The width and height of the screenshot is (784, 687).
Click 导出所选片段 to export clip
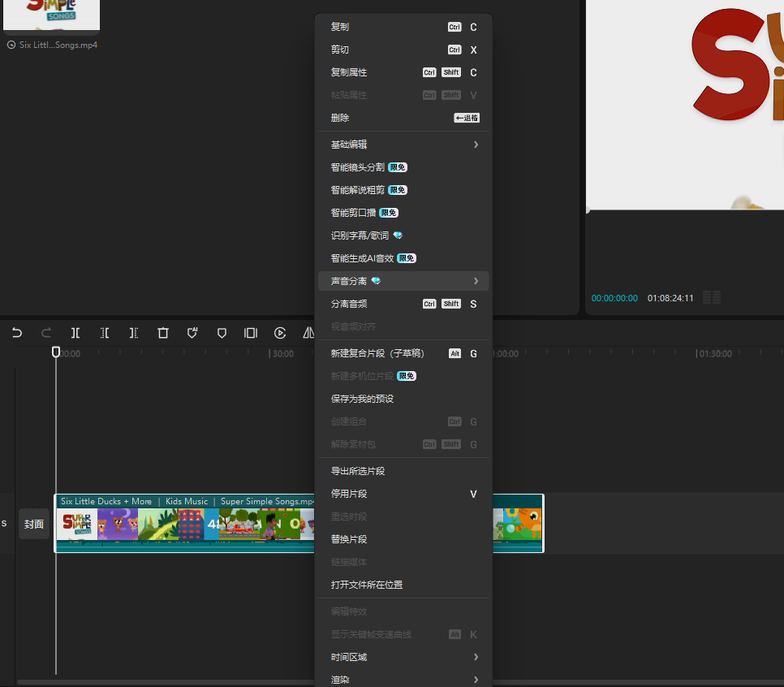click(x=403, y=471)
